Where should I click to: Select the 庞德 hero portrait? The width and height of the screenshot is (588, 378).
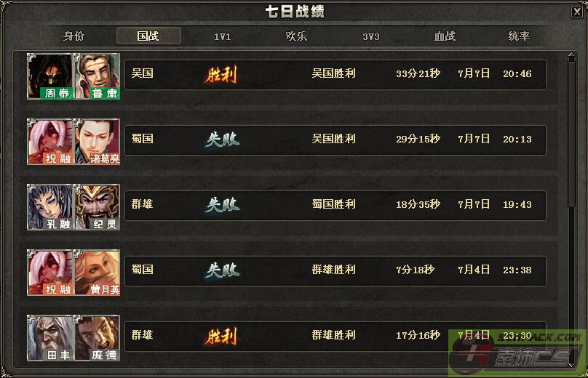97,337
